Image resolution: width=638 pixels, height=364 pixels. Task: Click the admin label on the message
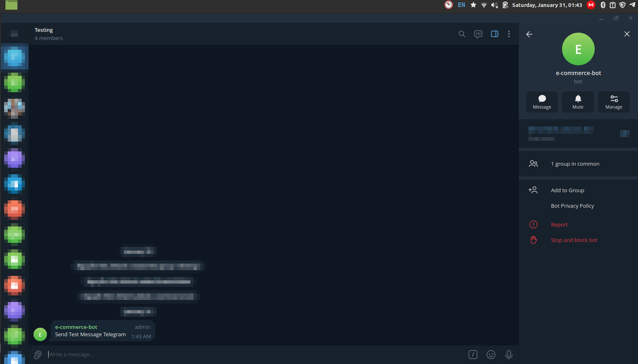pos(143,327)
